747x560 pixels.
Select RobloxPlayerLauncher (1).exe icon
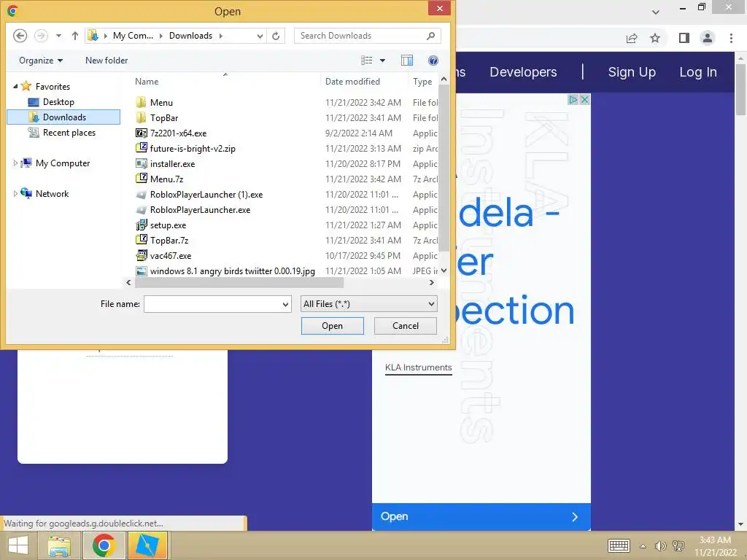pyautogui.click(x=141, y=194)
